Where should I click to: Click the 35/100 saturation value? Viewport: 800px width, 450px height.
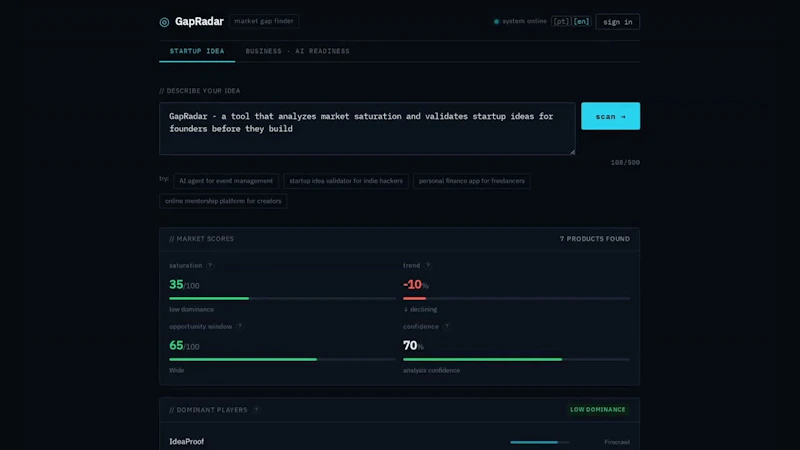pyautogui.click(x=184, y=285)
